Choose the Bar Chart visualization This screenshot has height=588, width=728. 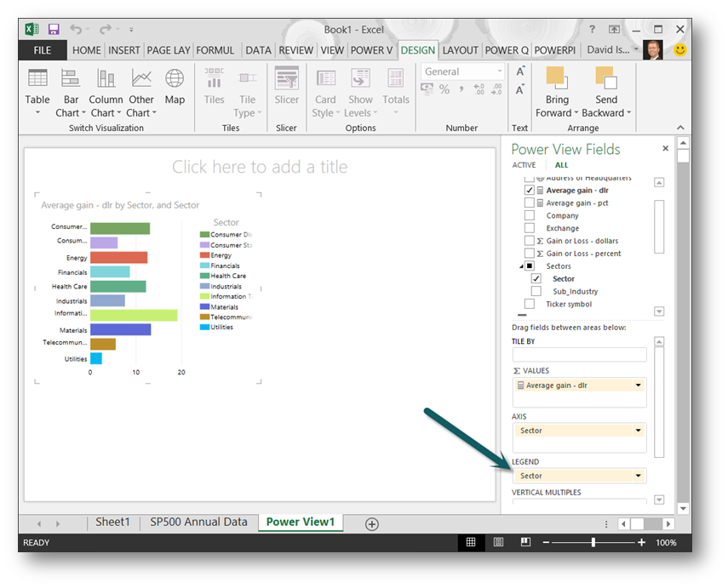71,93
